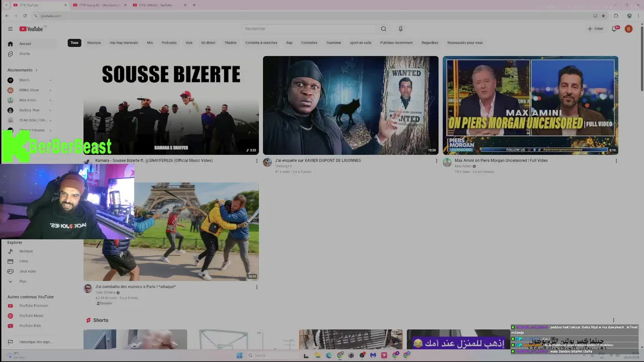Select the Nouveautés pour vous chip
Viewport: 644px width, 362px height.
point(465,43)
